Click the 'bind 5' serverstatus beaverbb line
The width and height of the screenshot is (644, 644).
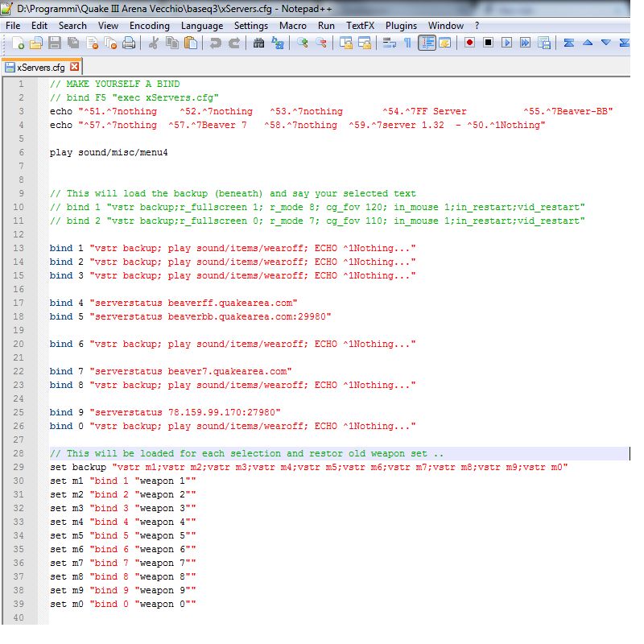(x=190, y=316)
